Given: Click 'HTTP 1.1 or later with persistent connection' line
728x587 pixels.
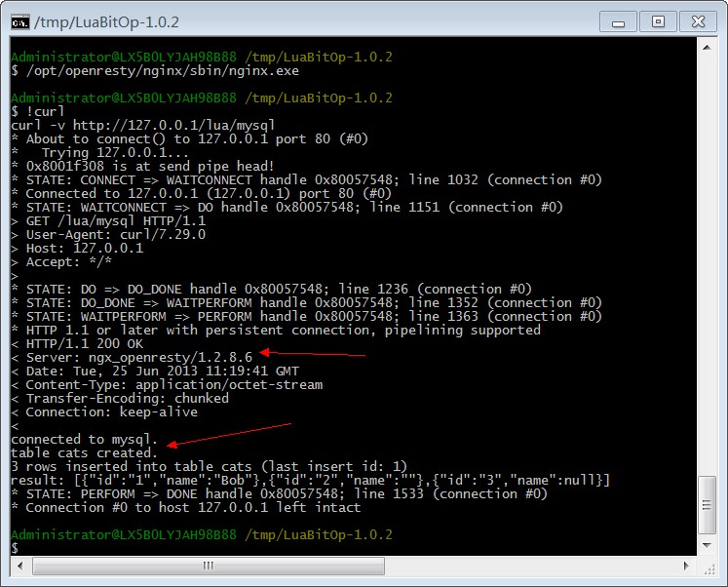Looking at the screenshot, I should click(x=276, y=331).
